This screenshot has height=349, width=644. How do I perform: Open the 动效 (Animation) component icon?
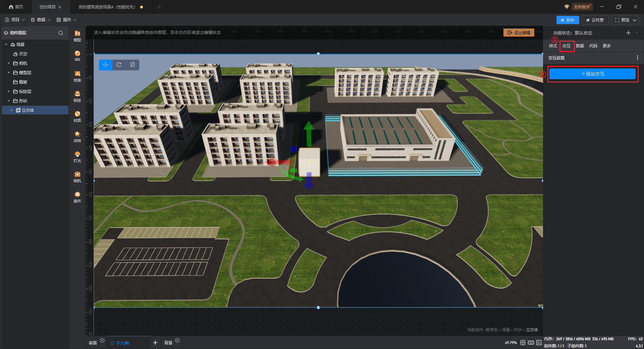[77, 136]
